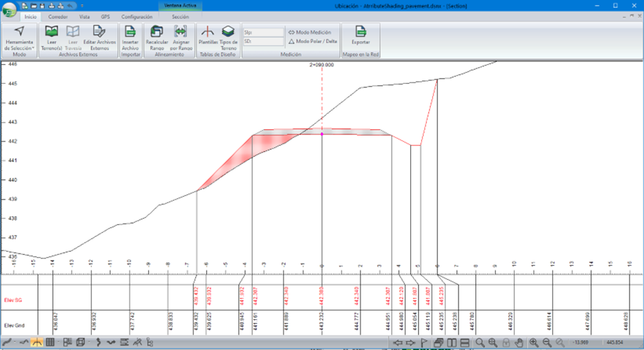Toggle Modo Medición measurement mode

310,32
